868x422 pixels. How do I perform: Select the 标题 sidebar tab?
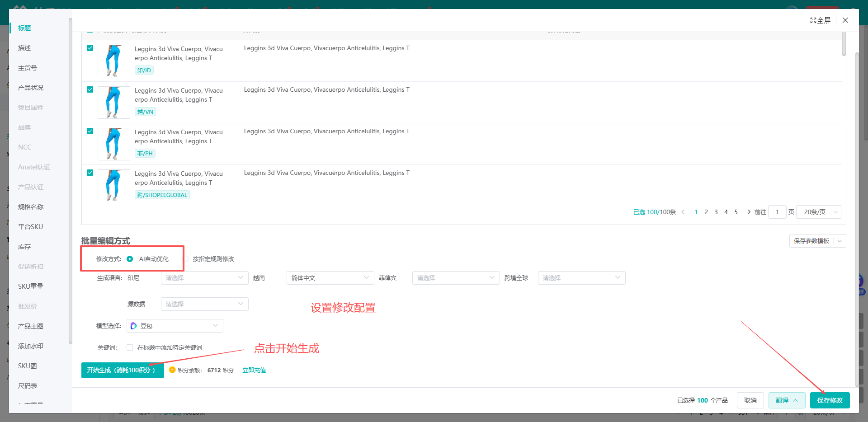pyautogui.click(x=24, y=28)
